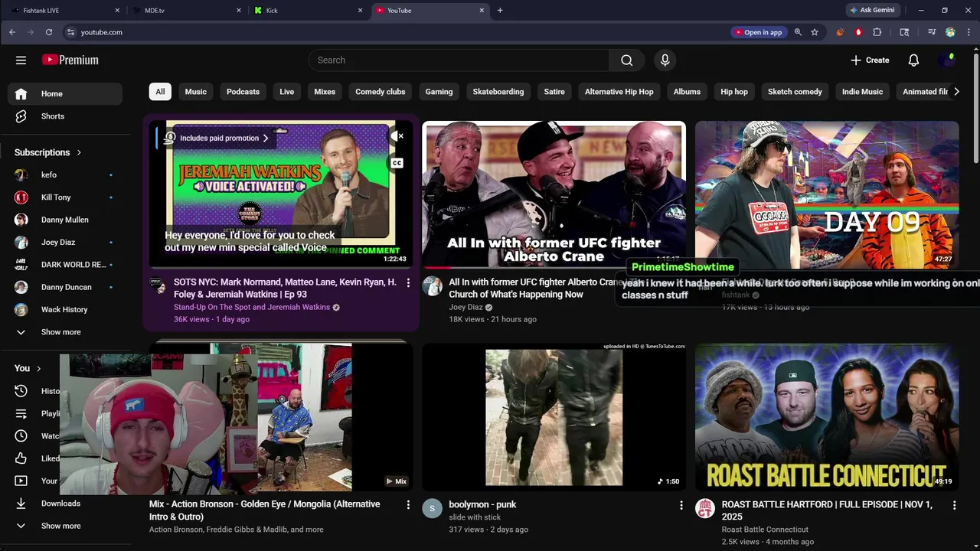Open Danny Duncan channel subscription
The height and width of the screenshot is (551, 980).
coord(65,287)
